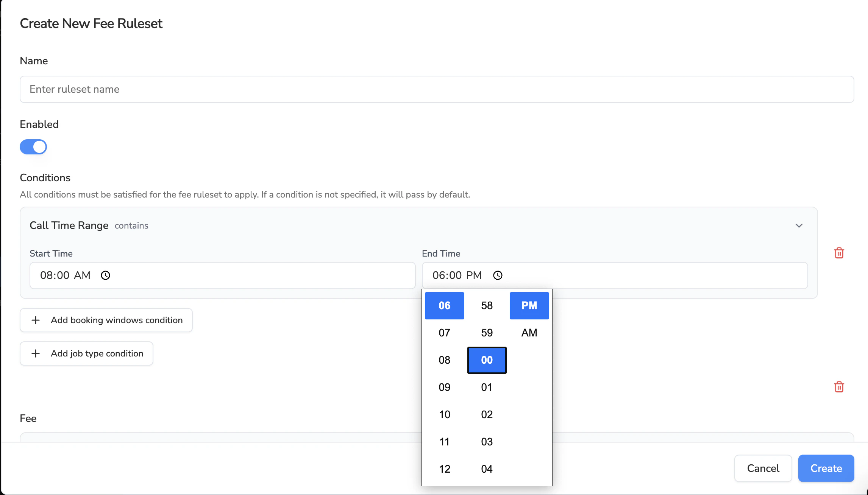The width and height of the screenshot is (868, 495).
Task: Pick hour 12 from the hours column
Action: coord(444,469)
